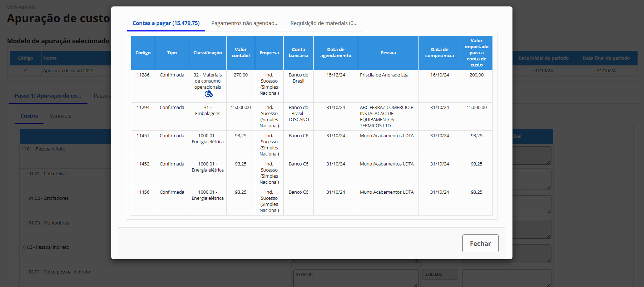
Task: Open the Pagamentos não agendados tab
Action: pos(245,23)
